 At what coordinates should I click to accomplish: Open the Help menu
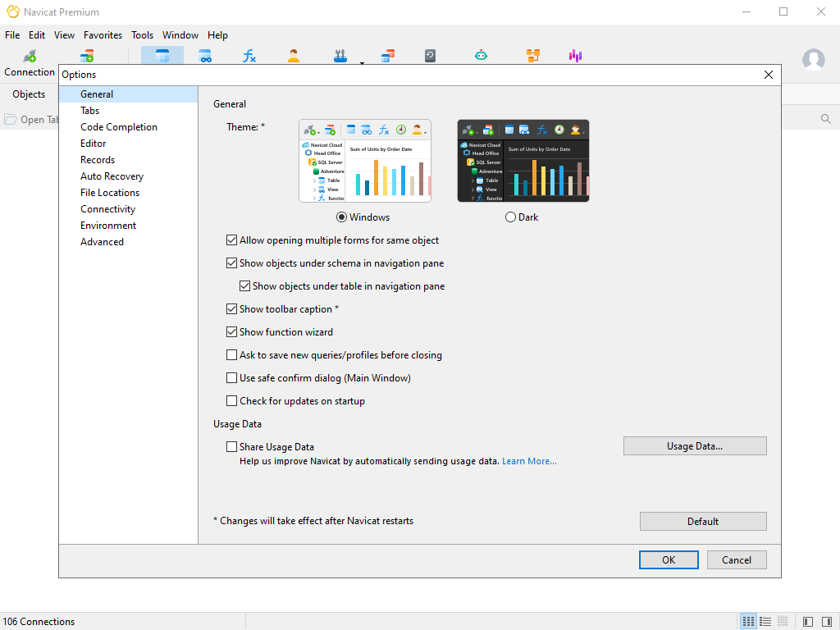point(217,34)
